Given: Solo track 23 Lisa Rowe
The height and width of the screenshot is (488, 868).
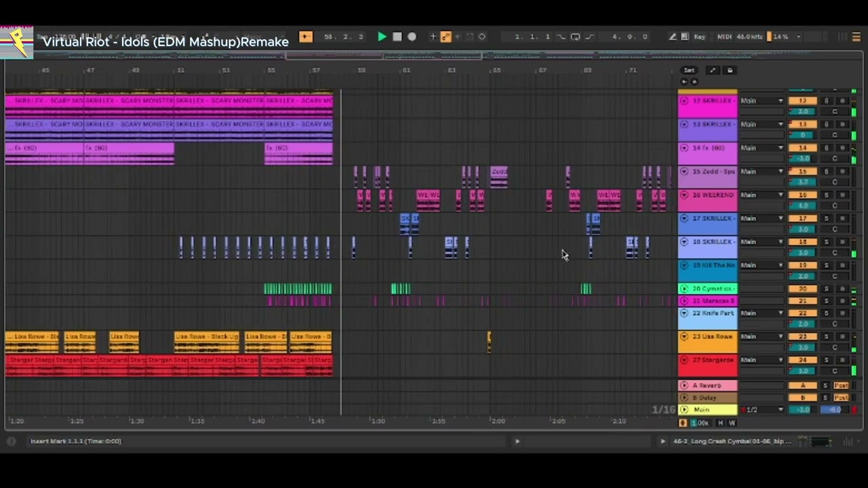Looking at the screenshot, I should click(826, 336).
